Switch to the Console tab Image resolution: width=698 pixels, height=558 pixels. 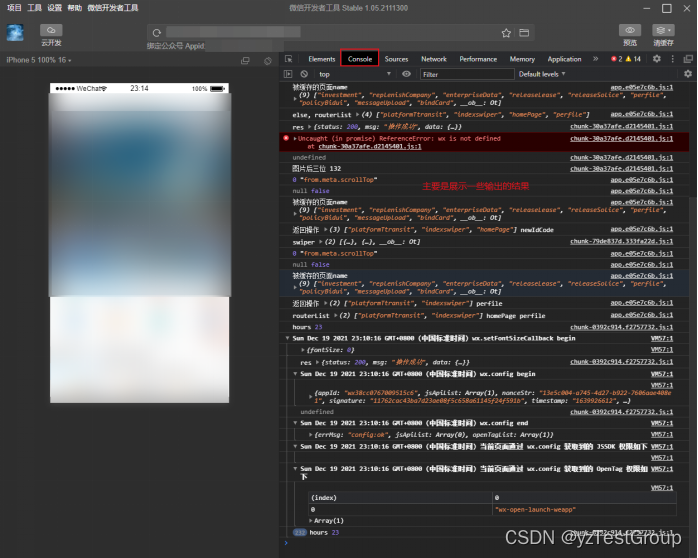pos(360,58)
